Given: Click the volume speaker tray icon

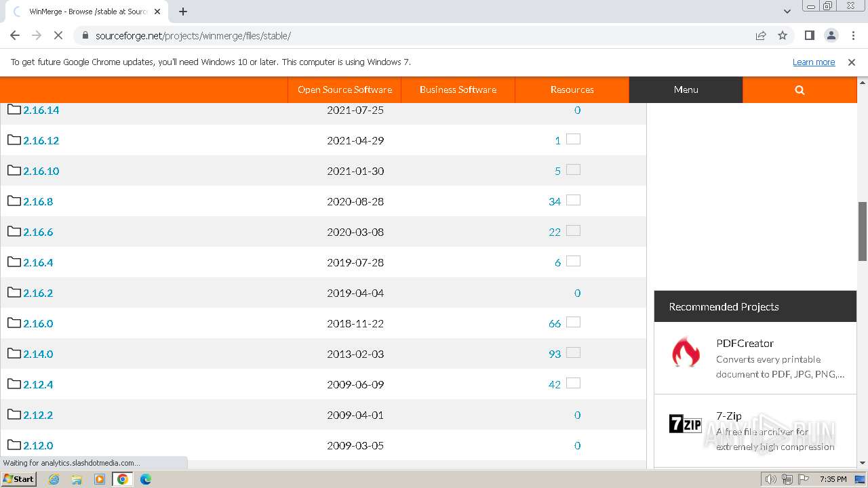Looking at the screenshot, I should coord(770,479).
